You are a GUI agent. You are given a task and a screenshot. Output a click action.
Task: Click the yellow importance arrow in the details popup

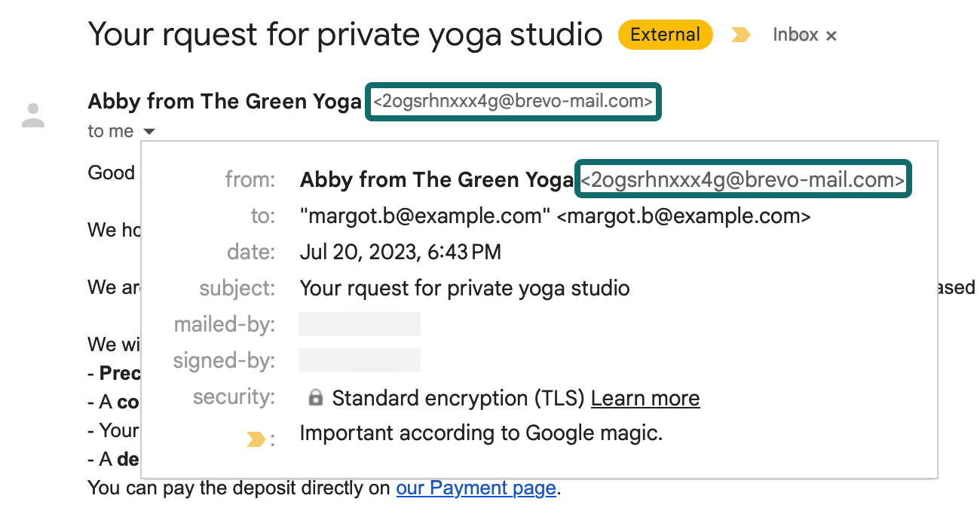coord(256,439)
